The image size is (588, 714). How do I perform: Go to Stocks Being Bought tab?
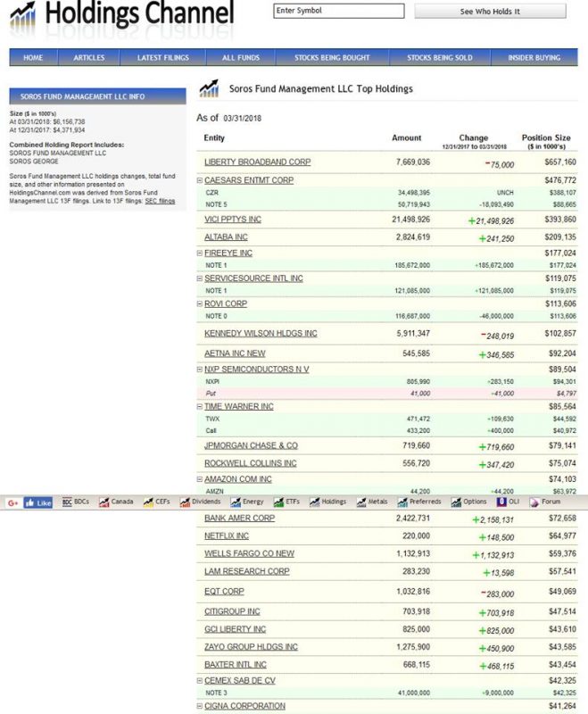[332, 58]
